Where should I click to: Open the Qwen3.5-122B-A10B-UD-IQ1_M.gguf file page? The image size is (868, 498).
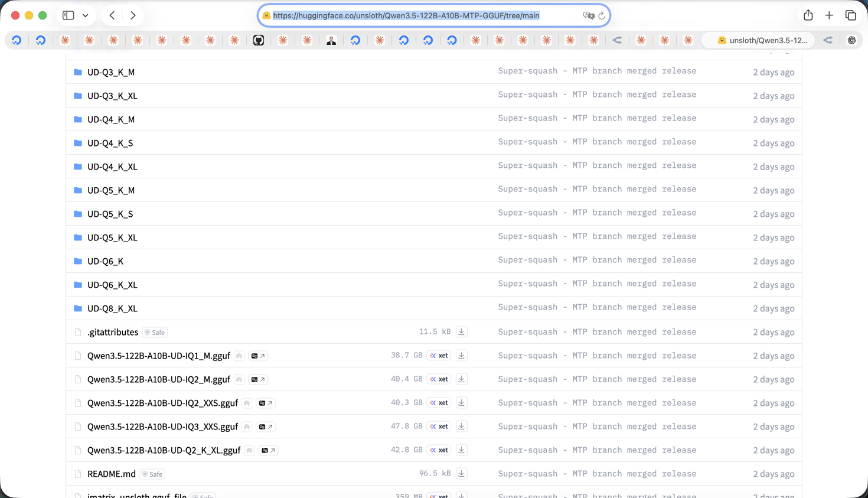159,356
